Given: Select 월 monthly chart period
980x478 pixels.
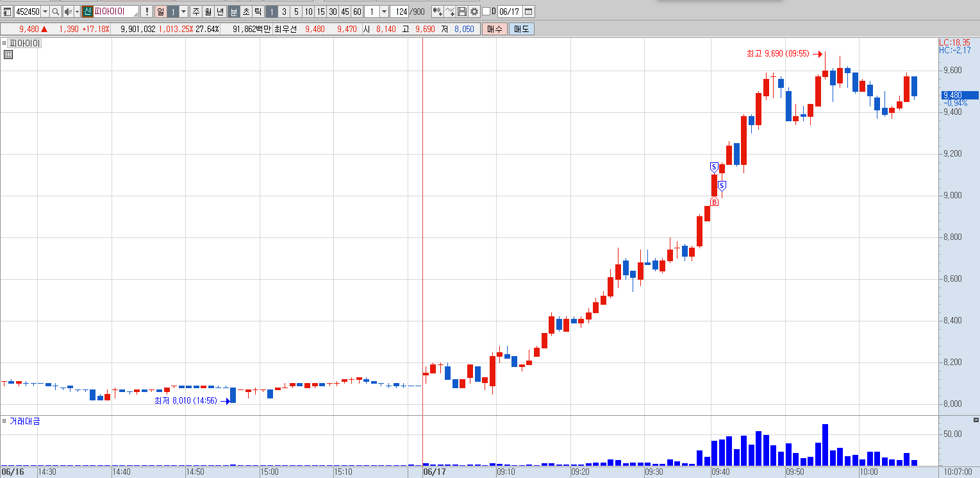Looking at the screenshot, I should [x=208, y=12].
